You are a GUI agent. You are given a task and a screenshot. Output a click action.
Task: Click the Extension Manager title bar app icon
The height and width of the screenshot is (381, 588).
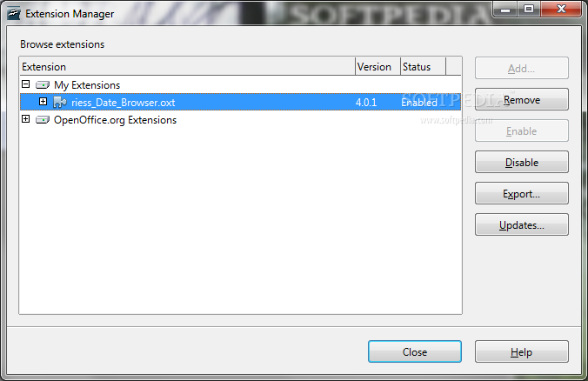14,14
